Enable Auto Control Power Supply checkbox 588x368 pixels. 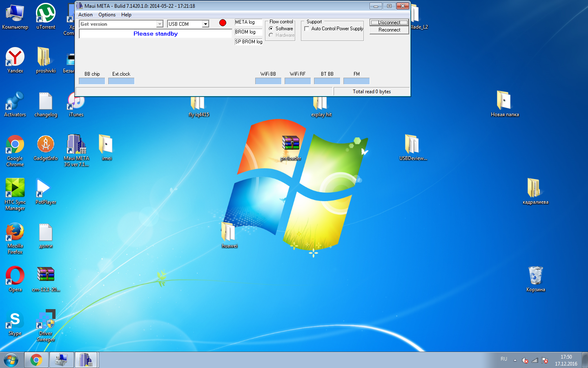[307, 29]
